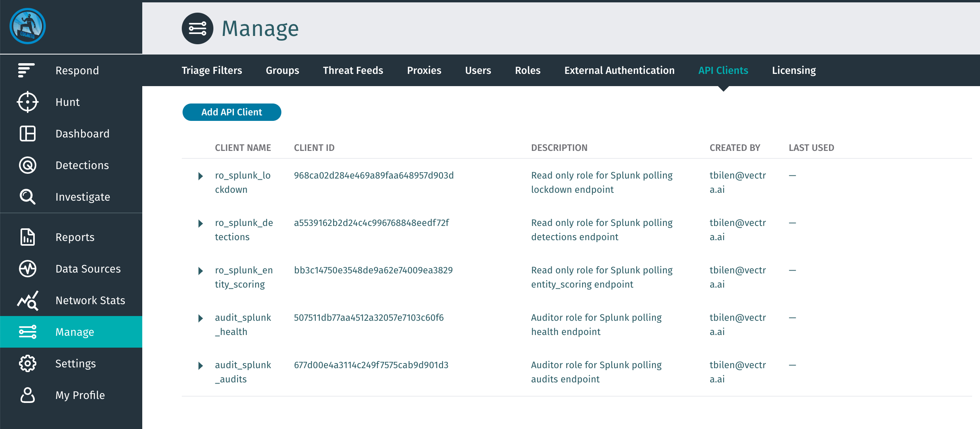Click the Data Sources pulse icon
Image resolution: width=980 pixels, height=429 pixels.
(x=27, y=269)
